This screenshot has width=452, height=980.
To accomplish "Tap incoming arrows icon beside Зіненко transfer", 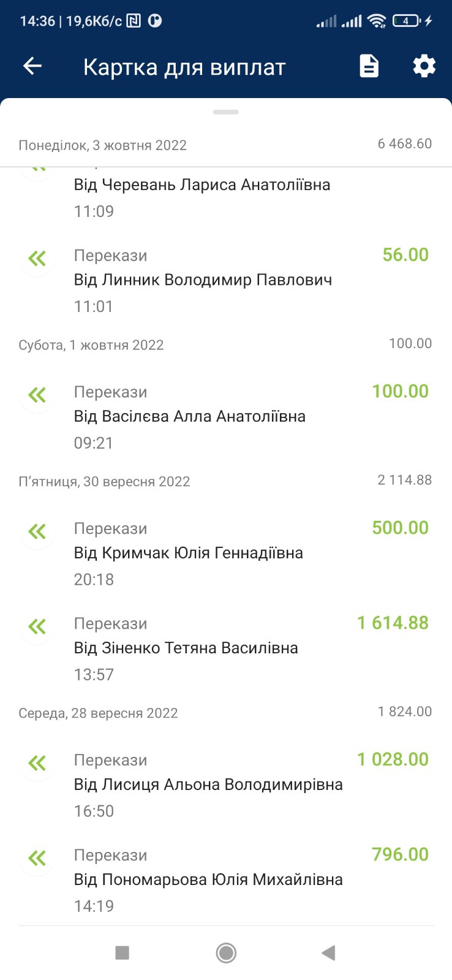I will 37,626.
